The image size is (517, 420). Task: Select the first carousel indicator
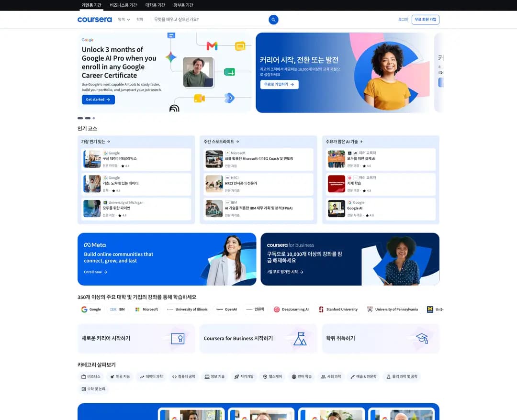[x=80, y=118]
